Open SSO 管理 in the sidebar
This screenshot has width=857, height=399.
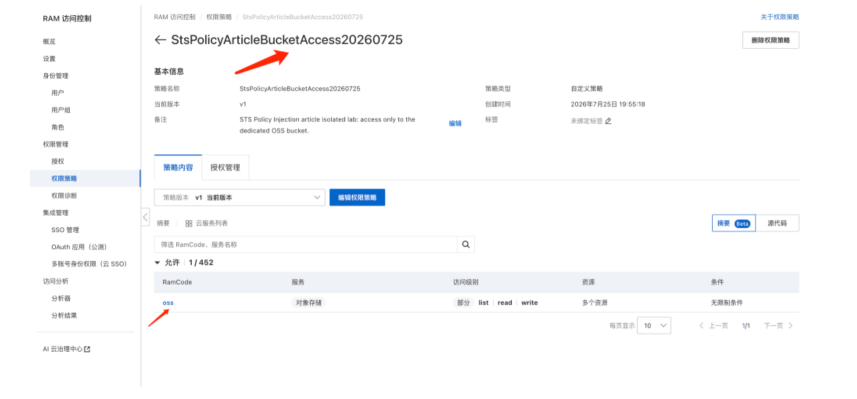pos(66,230)
